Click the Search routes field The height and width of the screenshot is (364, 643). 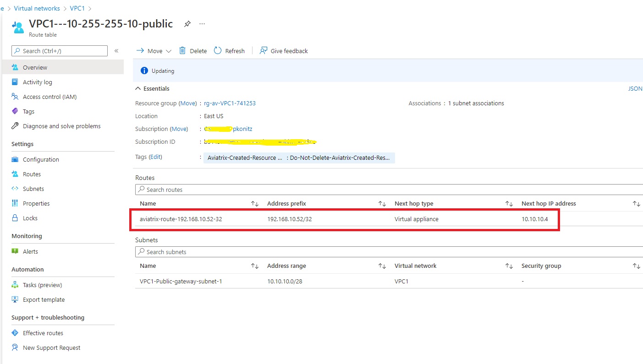[x=389, y=190]
